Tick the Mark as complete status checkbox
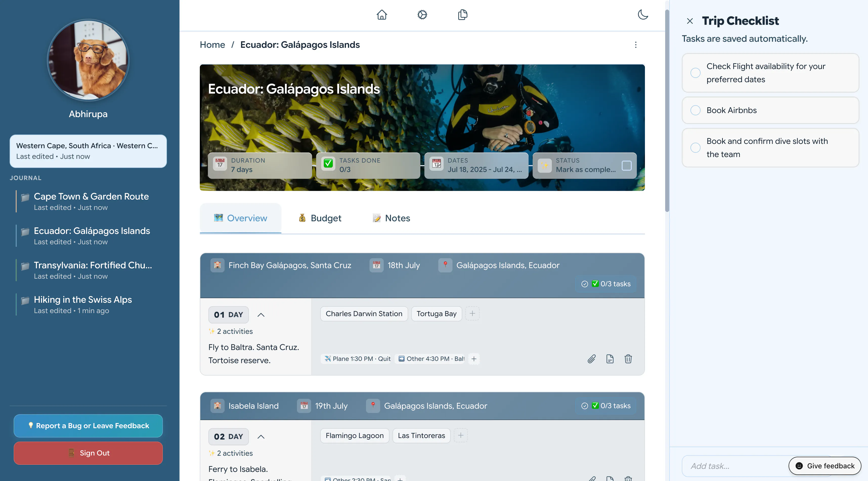868x481 pixels. point(626,165)
